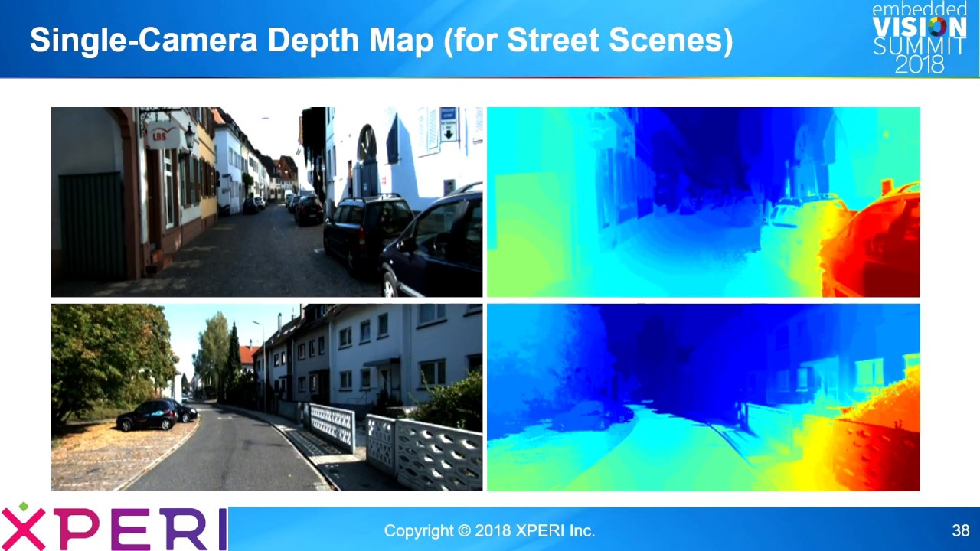The height and width of the screenshot is (551, 980).
Task: Click the XPERI logo in the footer
Action: click(115, 527)
